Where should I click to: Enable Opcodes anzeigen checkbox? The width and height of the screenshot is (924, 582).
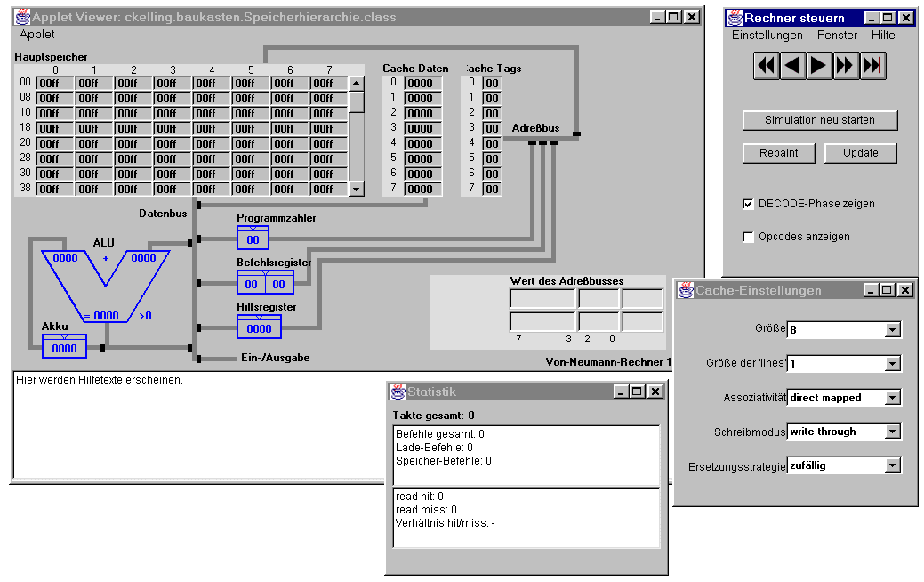749,237
